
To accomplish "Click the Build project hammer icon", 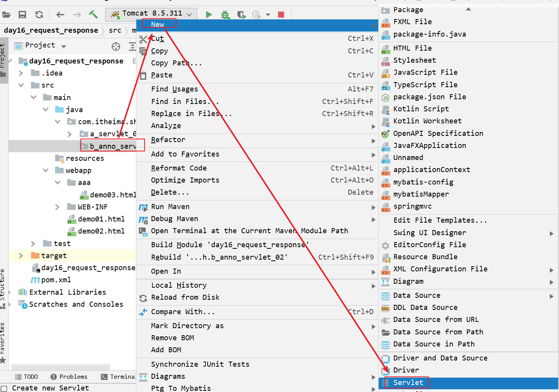I will tap(93, 15).
